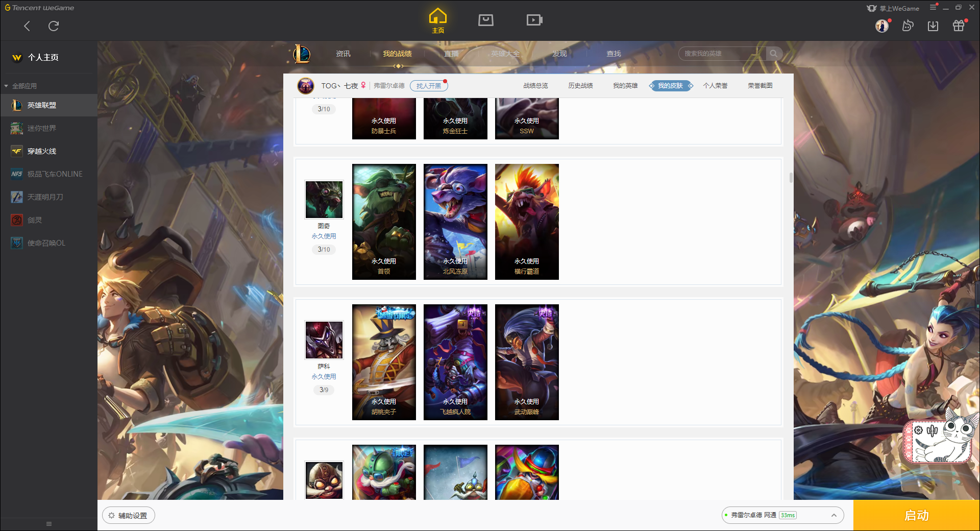
Task: Click the 3/9 skin count under 萨科
Action: point(324,390)
